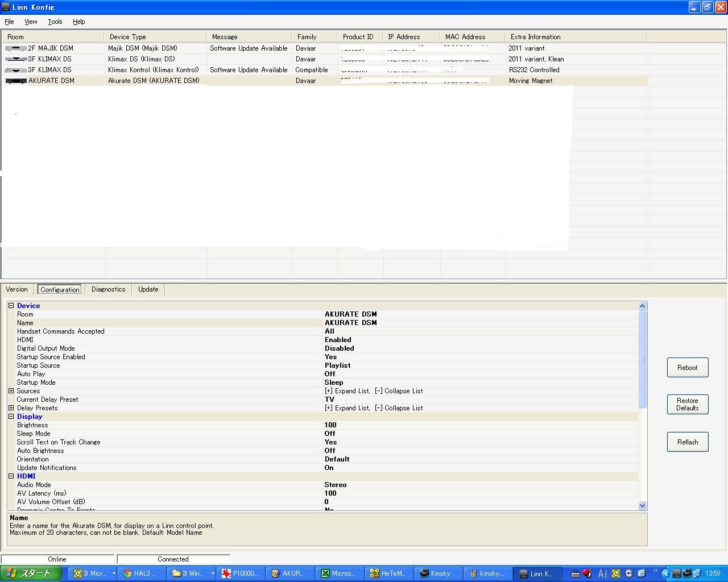The height and width of the screenshot is (582, 728).
Task: Click the IME input mode 'A' tray icon
Action: (602, 573)
